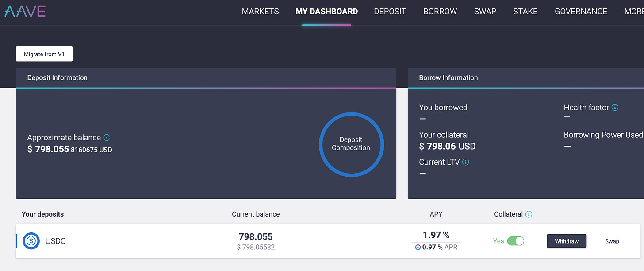Open info icon beside Current LTV
Image resolution: width=644 pixels, height=271 pixels.
[x=465, y=162]
